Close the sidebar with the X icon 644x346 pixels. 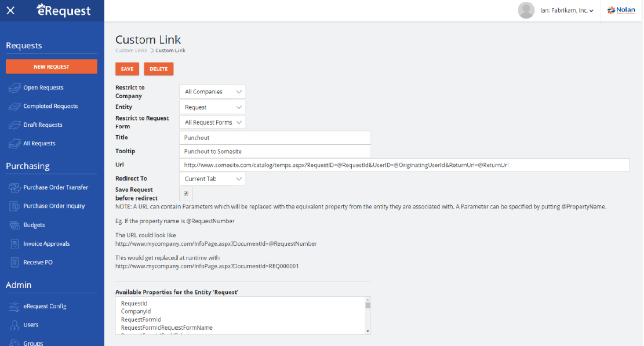(10, 10)
